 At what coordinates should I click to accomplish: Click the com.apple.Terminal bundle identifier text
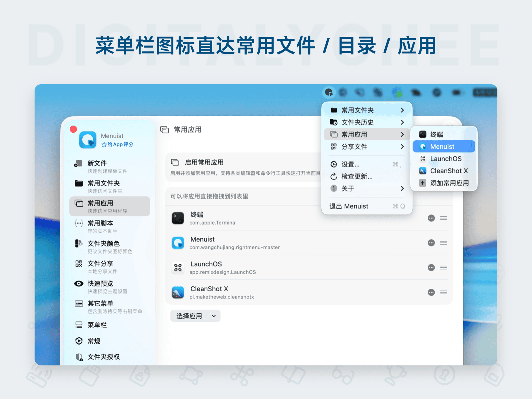pyautogui.click(x=213, y=223)
